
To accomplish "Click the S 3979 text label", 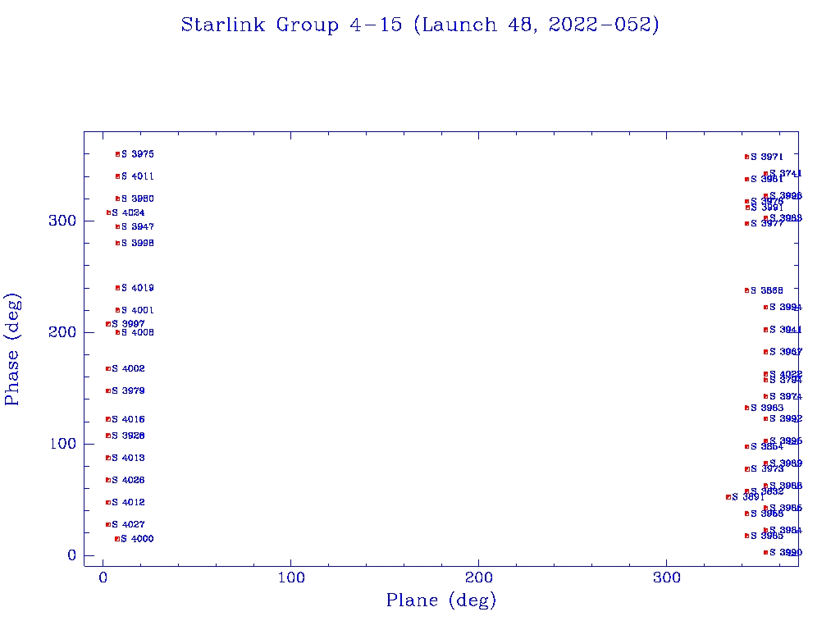I will (129, 391).
